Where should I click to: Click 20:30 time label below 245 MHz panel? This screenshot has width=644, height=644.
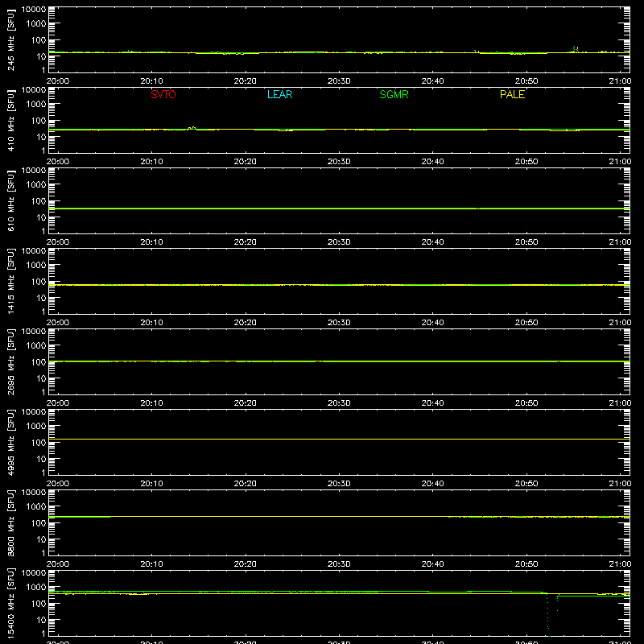339,81
